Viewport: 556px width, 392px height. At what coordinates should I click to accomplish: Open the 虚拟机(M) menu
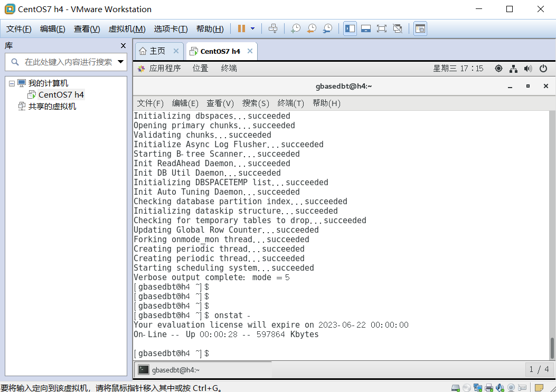[127, 28]
